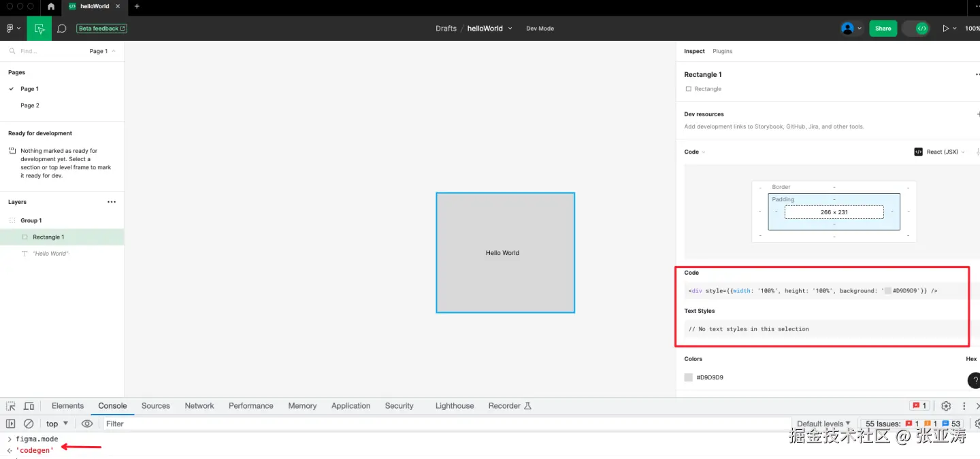Toggle DevTools device toolbar

coord(29,406)
